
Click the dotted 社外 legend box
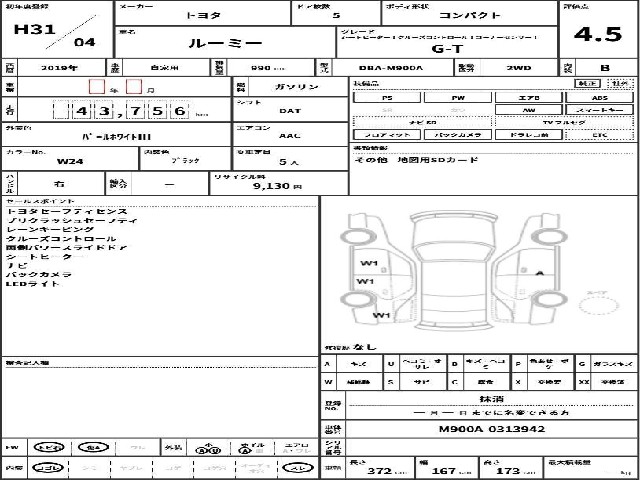[x=620, y=84]
